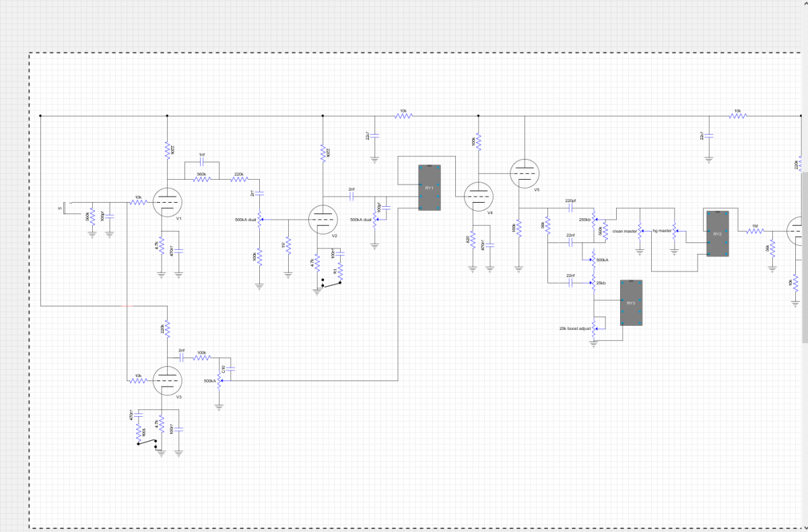Image resolution: width=808 pixels, height=532 pixels.
Task: Select the V5 cathode follower tube
Action: pyautogui.click(x=523, y=174)
